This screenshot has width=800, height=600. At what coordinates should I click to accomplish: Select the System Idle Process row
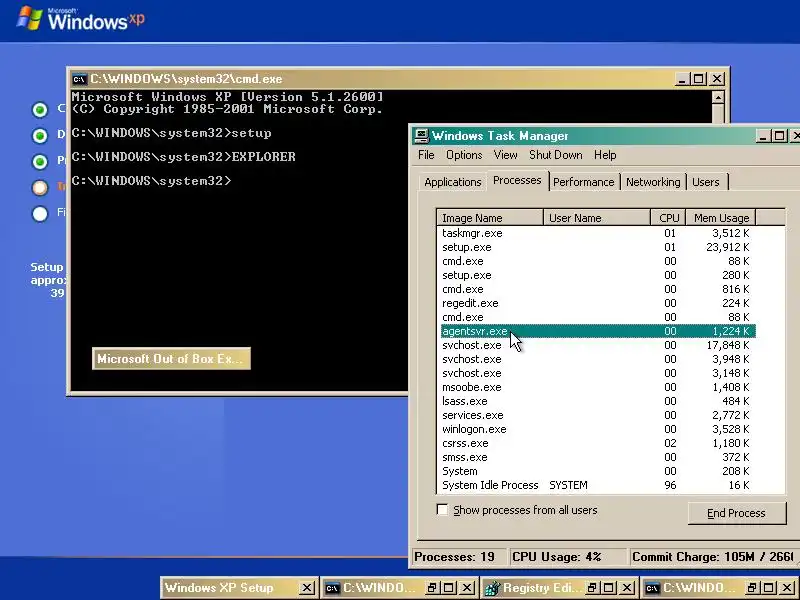click(x=596, y=485)
